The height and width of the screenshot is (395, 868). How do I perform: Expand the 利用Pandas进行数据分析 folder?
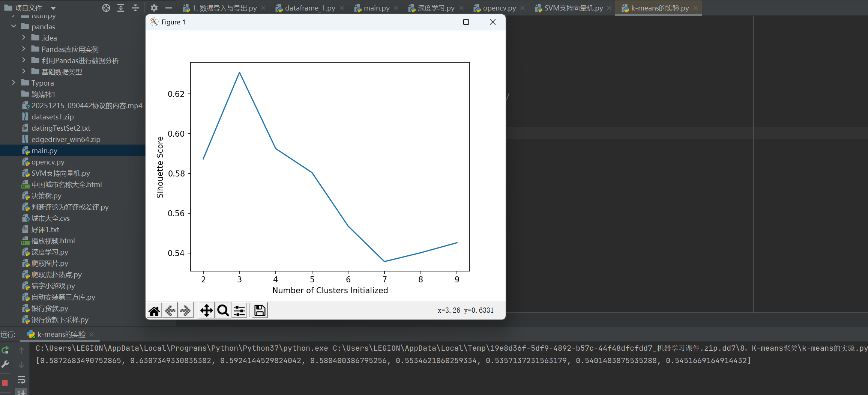point(24,60)
